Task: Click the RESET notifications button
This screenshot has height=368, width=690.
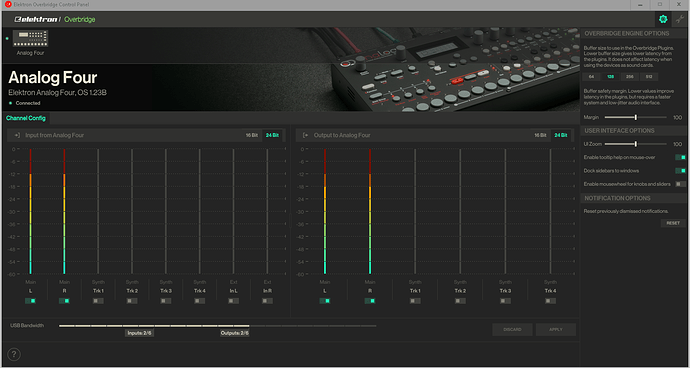Action: (x=673, y=223)
